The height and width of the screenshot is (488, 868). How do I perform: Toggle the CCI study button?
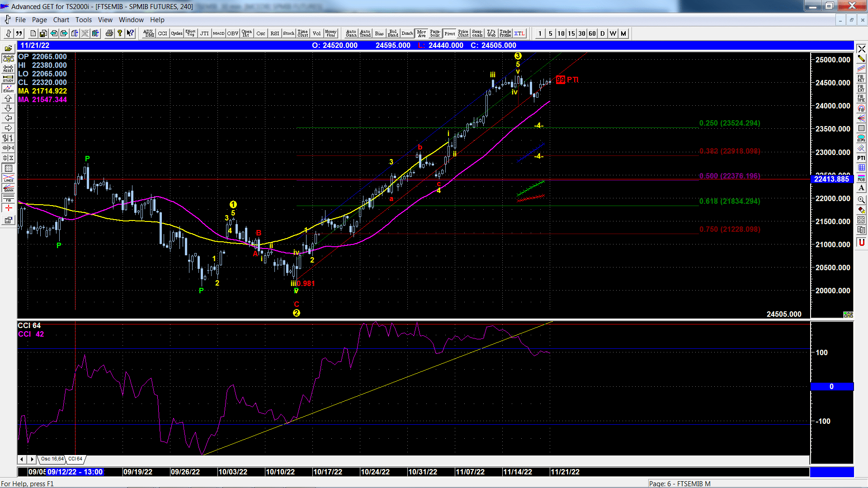pos(162,33)
